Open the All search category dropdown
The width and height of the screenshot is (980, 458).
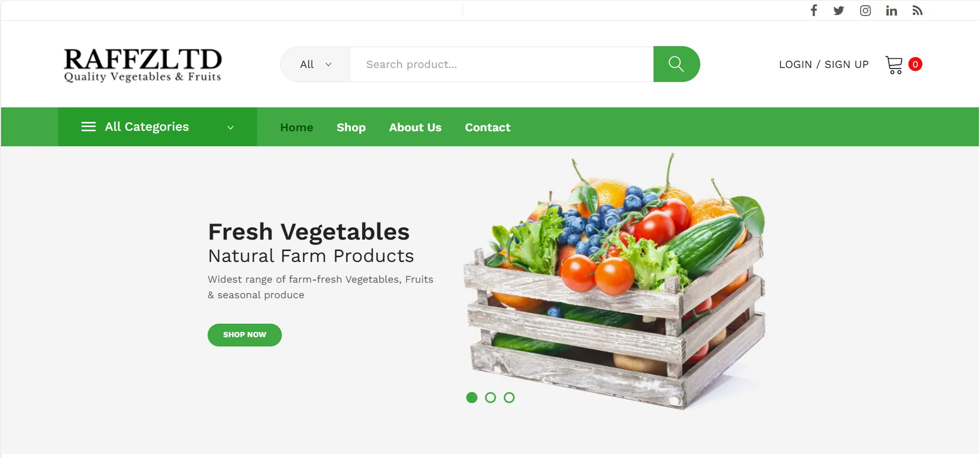(316, 64)
